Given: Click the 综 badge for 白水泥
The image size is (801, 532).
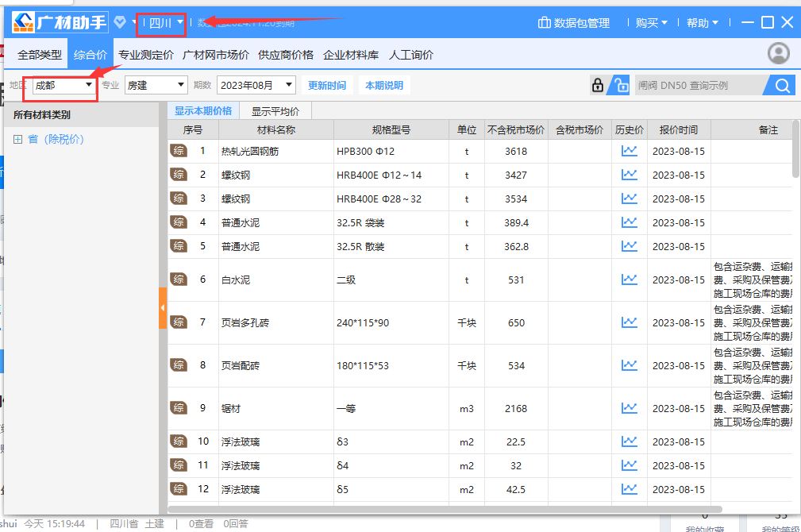Looking at the screenshot, I should click(179, 279).
